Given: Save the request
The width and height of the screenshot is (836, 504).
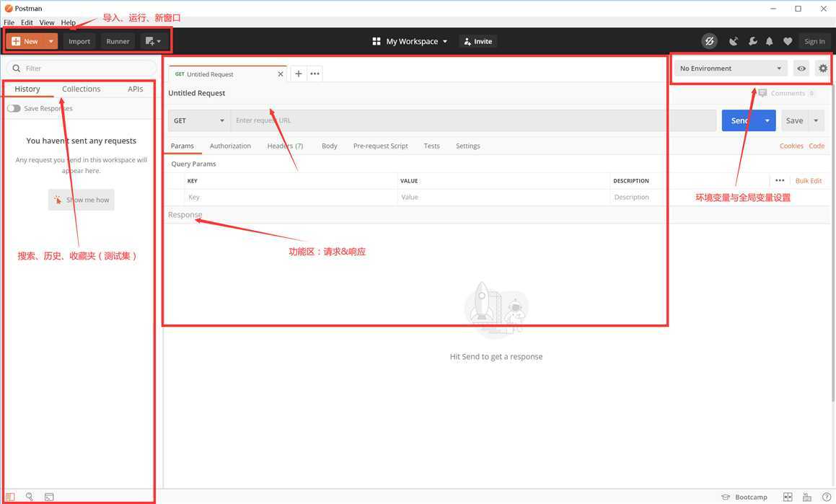Looking at the screenshot, I should 794,120.
